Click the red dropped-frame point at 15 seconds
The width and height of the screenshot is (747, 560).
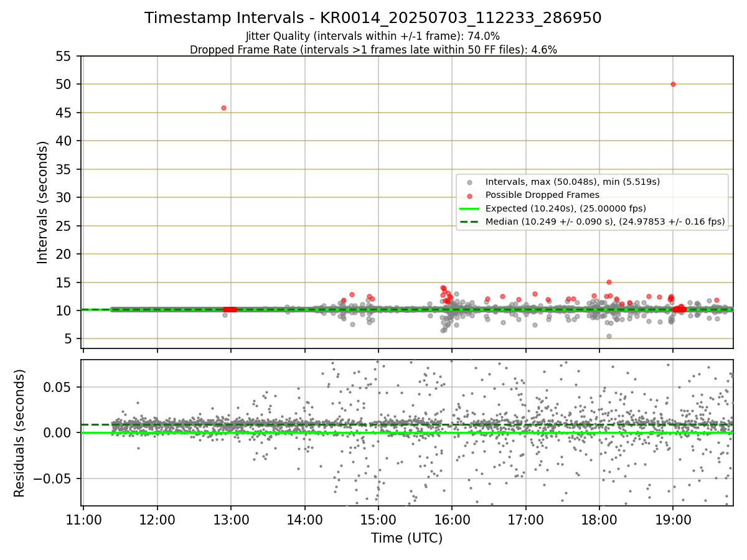click(609, 282)
